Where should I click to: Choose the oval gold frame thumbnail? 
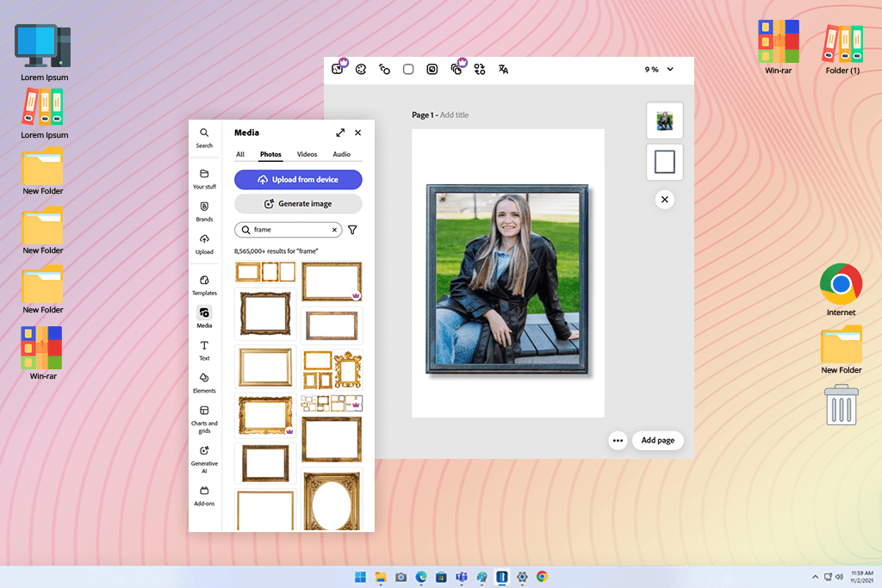(332, 500)
